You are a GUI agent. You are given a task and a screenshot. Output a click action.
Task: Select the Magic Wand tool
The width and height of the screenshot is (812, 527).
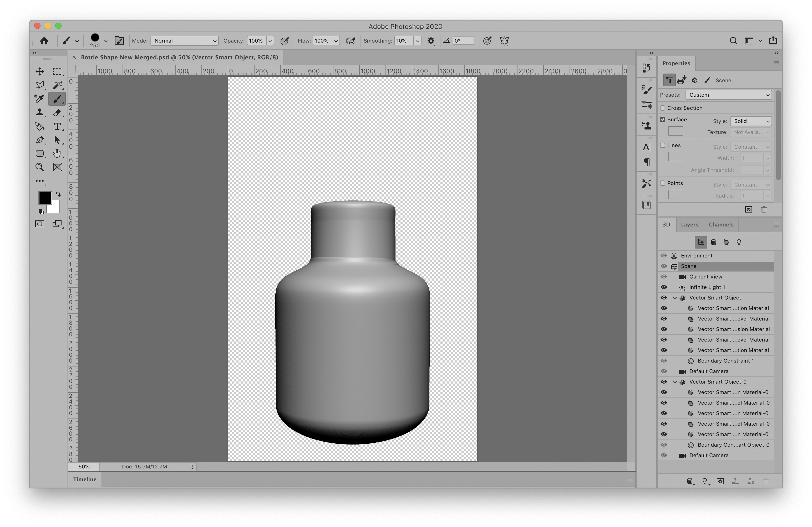pyautogui.click(x=57, y=85)
